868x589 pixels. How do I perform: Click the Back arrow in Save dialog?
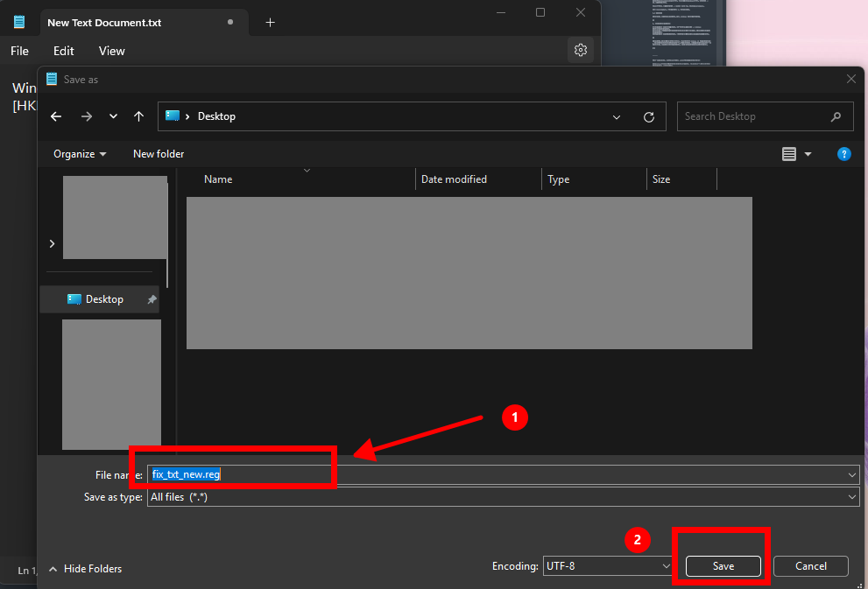click(56, 116)
